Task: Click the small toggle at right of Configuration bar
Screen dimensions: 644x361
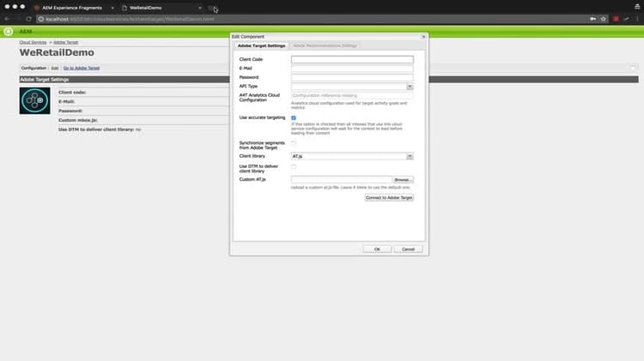Action: (x=633, y=68)
